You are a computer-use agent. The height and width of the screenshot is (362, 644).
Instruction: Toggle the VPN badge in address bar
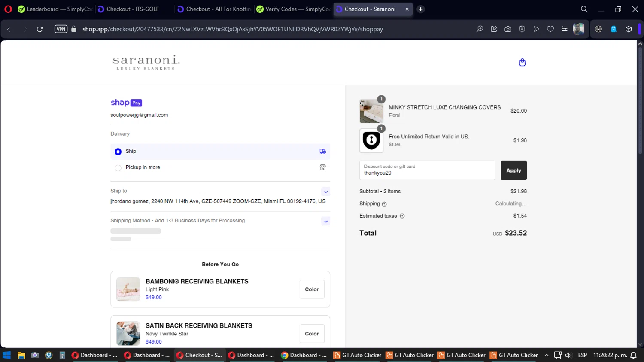(61, 29)
